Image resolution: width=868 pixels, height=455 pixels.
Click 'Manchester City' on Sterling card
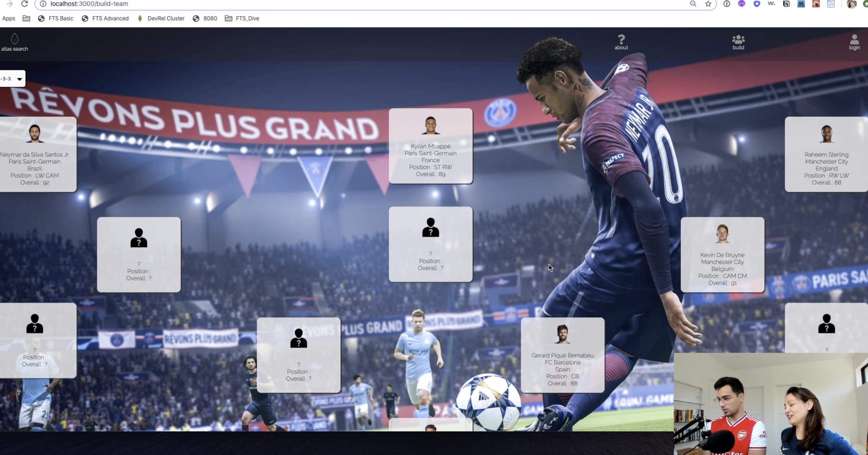[827, 161]
